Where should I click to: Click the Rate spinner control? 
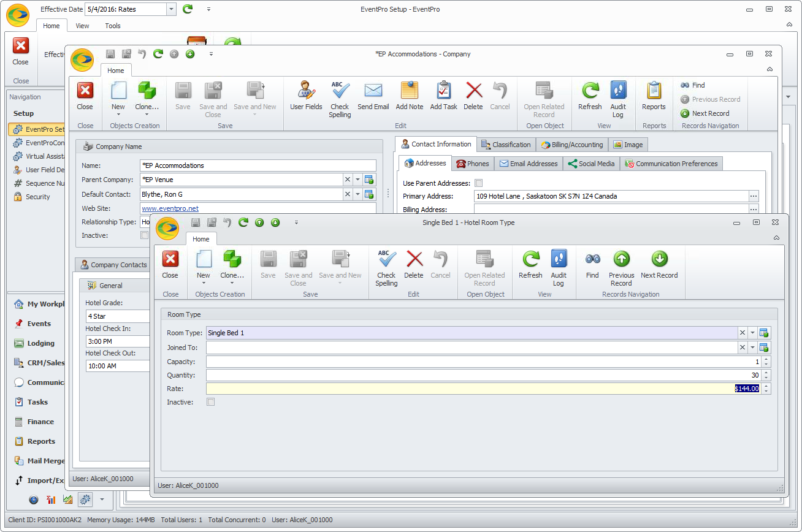(766, 389)
